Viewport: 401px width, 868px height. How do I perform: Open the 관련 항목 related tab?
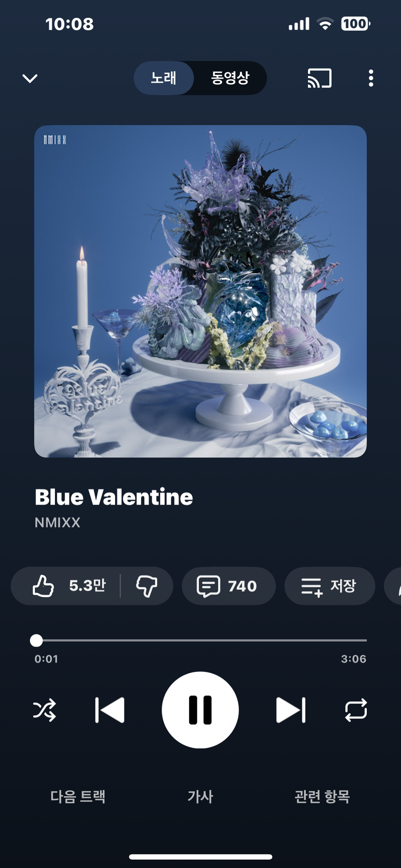point(322,796)
